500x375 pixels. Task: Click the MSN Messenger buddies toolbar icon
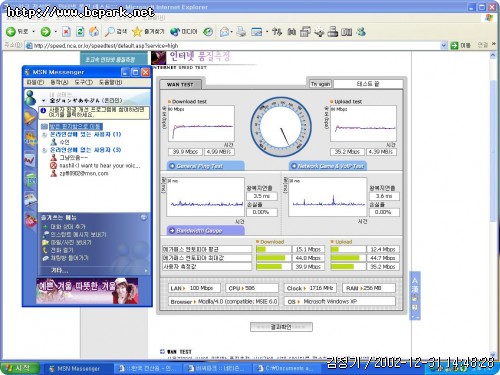point(361,32)
